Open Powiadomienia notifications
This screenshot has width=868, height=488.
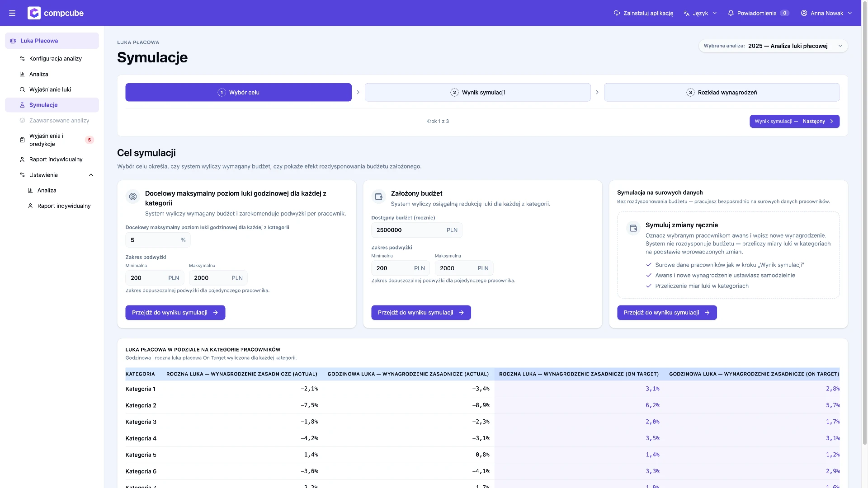758,13
